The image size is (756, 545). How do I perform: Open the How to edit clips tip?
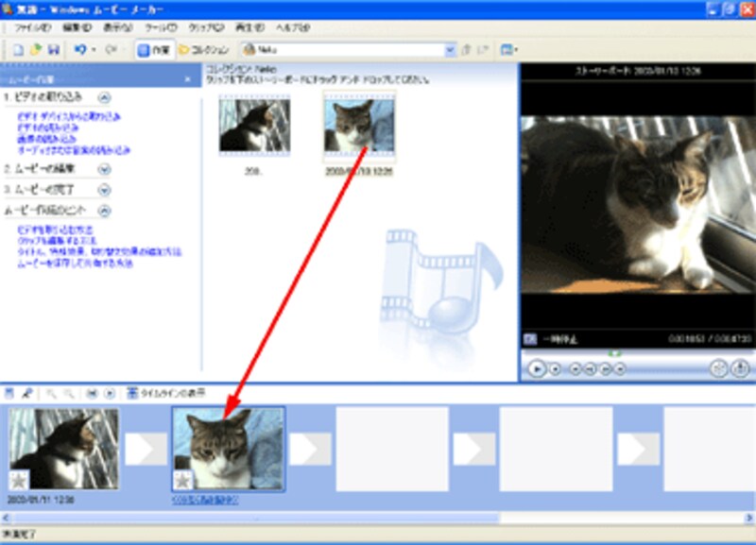pos(57,241)
